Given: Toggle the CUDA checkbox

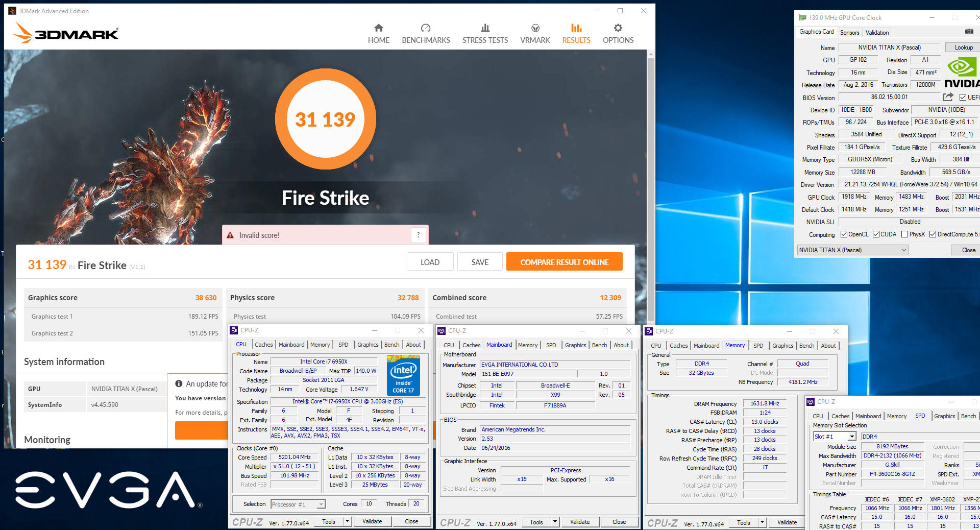Looking at the screenshot, I should [x=876, y=234].
